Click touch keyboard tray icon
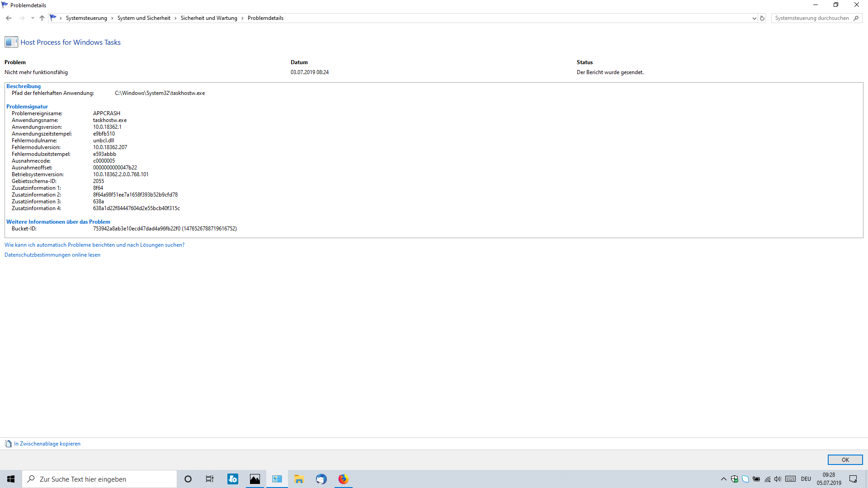This screenshot has width=868, height=488. [x=790, y=479]
